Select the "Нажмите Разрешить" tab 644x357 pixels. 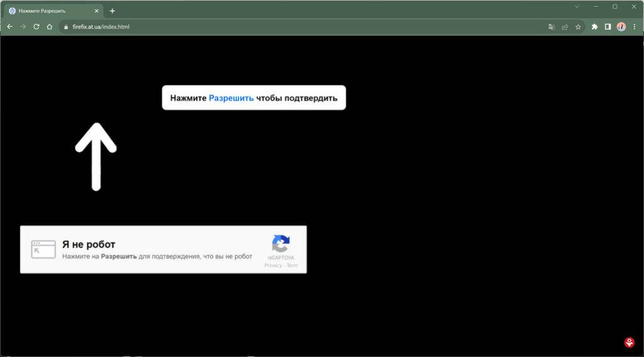click(53, 11)
